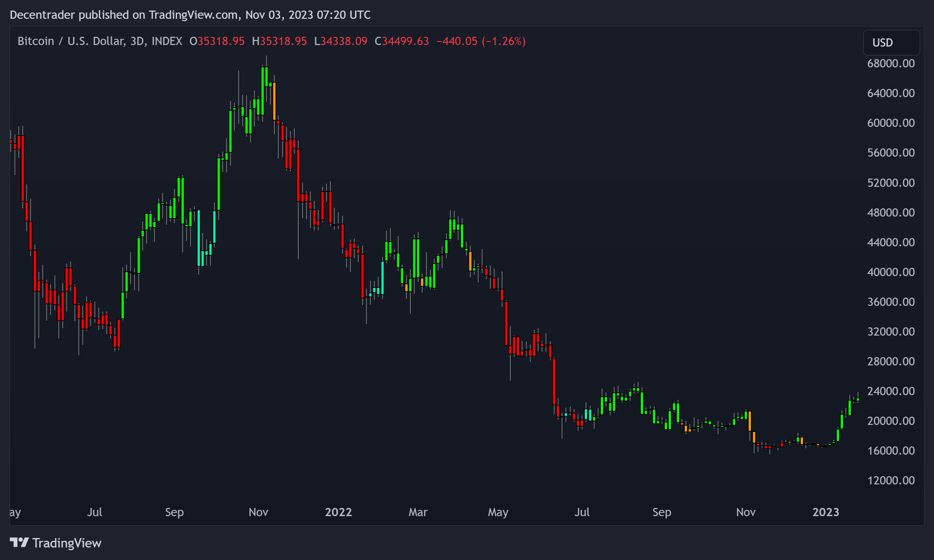
Task: Click the open value O35318.95
Action: (x=217, y=41)
